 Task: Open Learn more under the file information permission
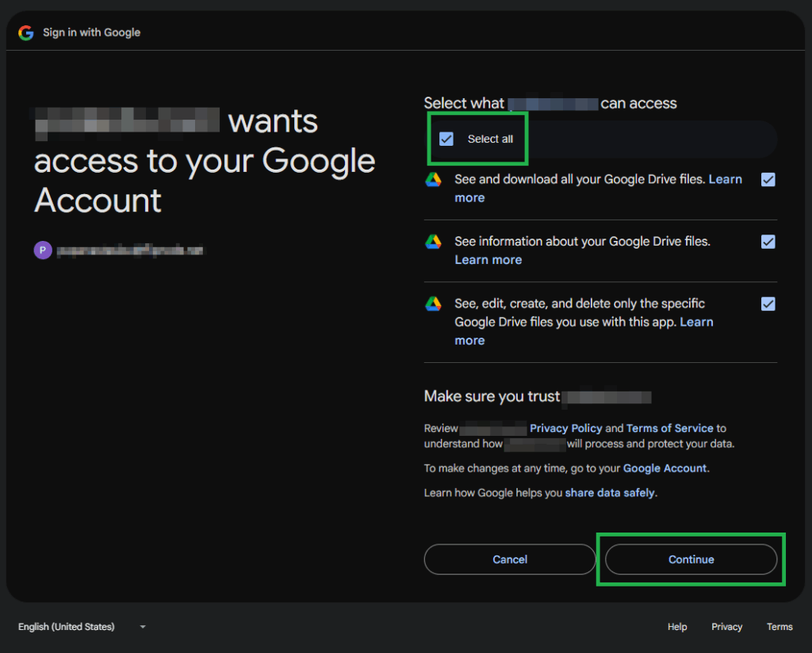(488, 260)
